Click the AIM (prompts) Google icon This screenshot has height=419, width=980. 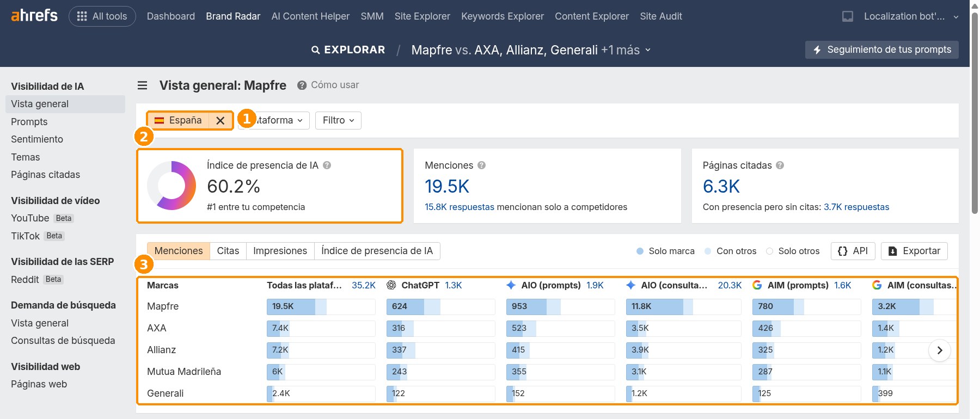tap(757, 285)
